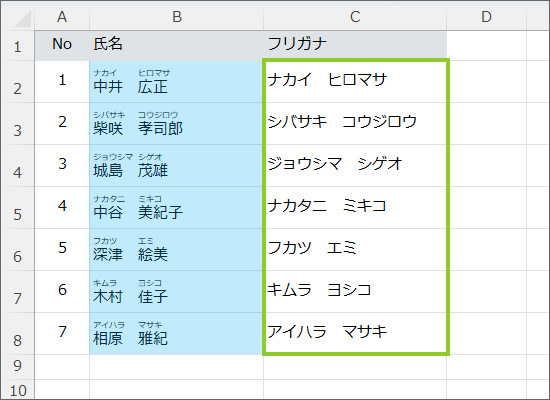Select the cell containing 柴咲 孝司郎
The image size is (550, 400).
176,124
